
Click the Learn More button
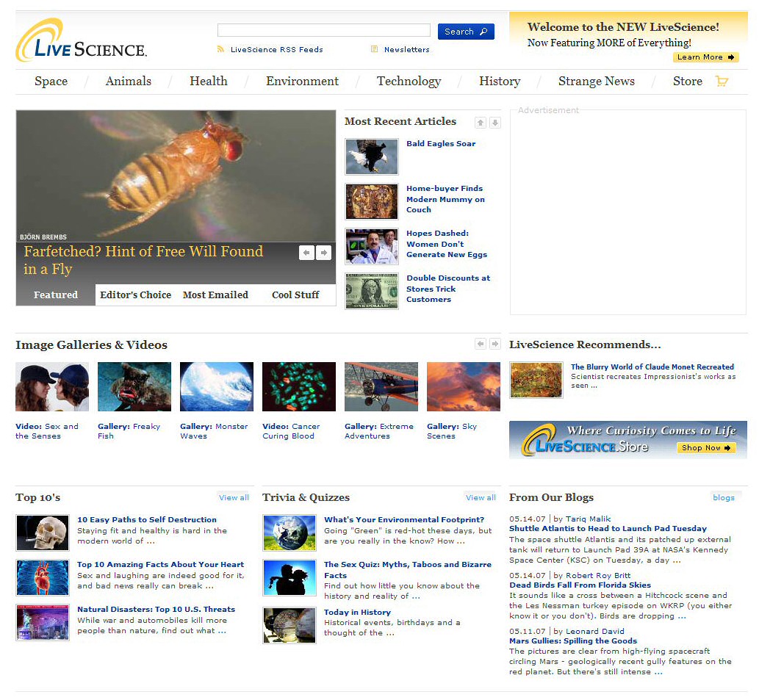[x=705, y=57]
